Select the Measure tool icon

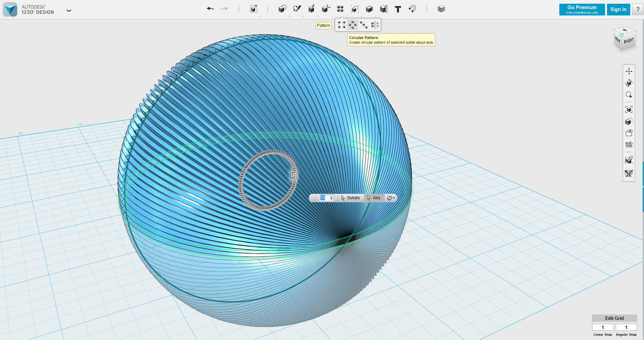[x=384, y=9]
